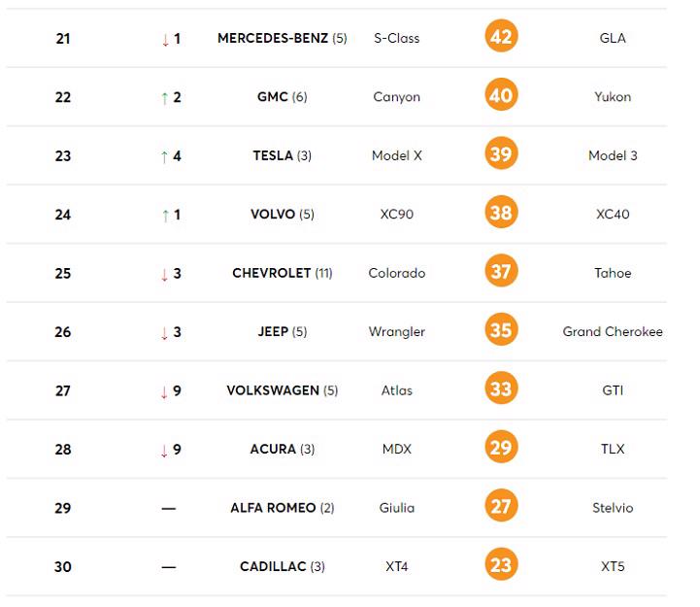Click the XC40 model for Volvo
This screenshot has width=700, height=607.
613,215
